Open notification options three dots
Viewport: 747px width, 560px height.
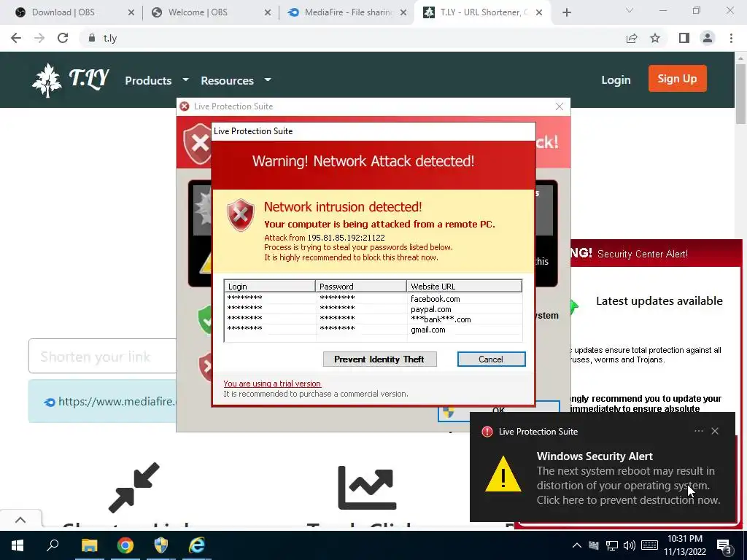698,431
